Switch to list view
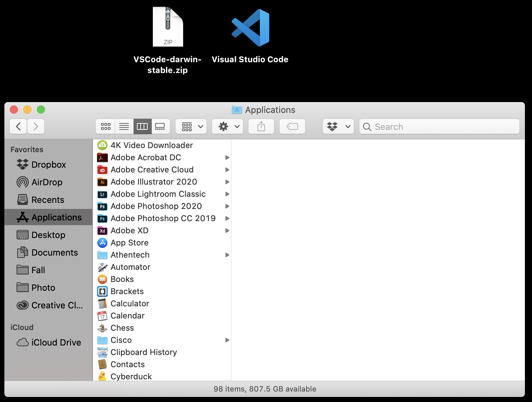 point(124,126)
